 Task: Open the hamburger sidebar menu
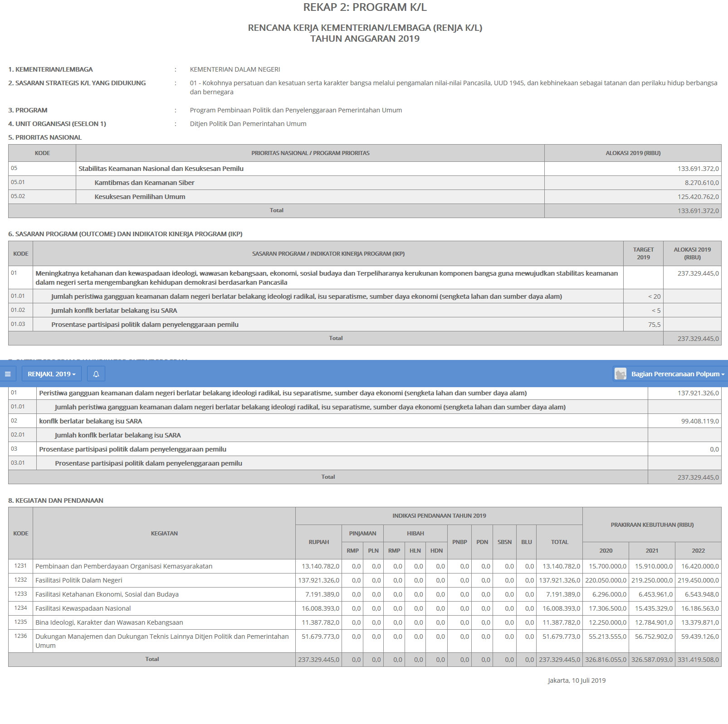[x=8, y=374]
